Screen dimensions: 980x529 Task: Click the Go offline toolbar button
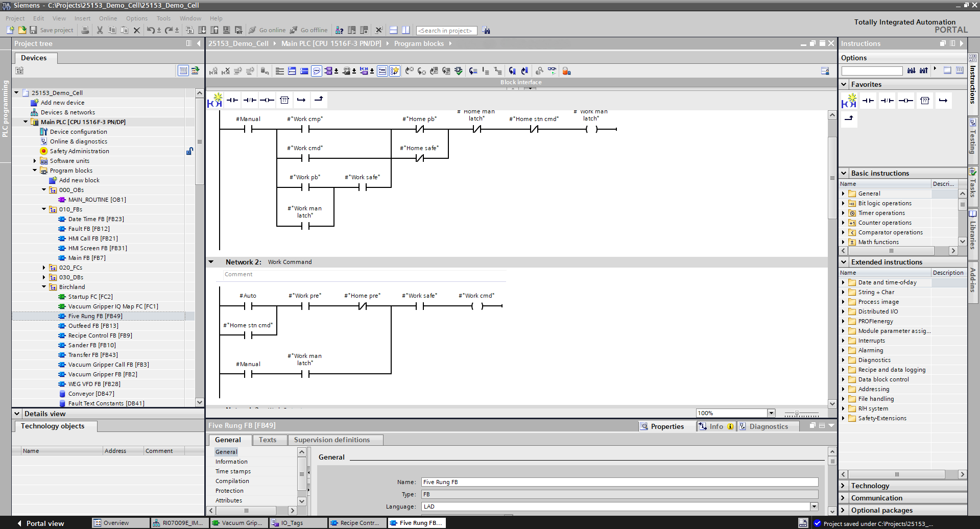pyautogui.click(x=309, y=30)
